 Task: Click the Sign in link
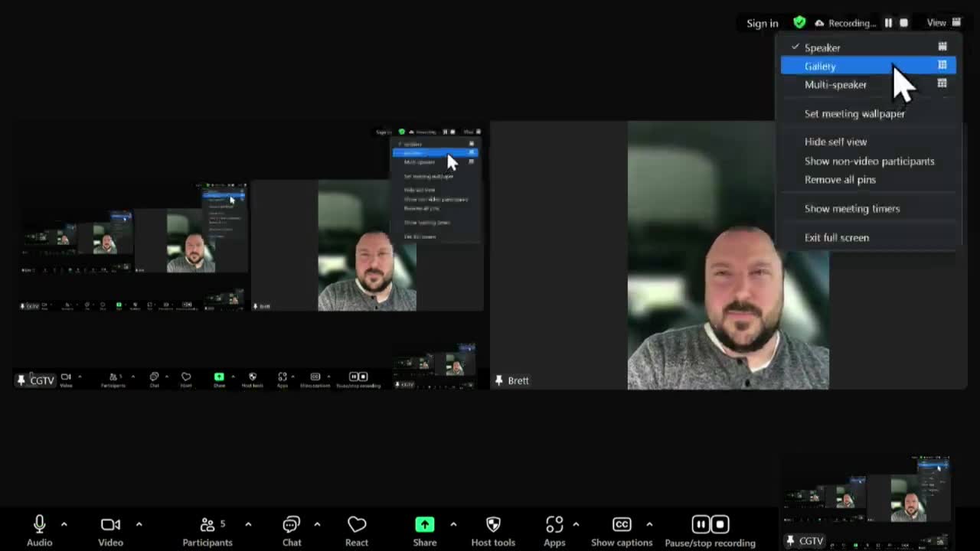coord(762,23)
